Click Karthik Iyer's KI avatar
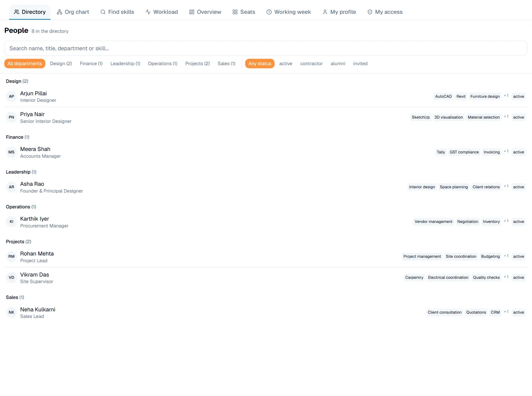 [x=11, y=222]
